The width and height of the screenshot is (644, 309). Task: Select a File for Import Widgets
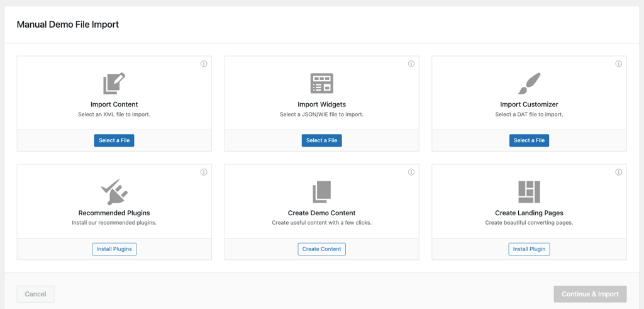tap(321, 140)
